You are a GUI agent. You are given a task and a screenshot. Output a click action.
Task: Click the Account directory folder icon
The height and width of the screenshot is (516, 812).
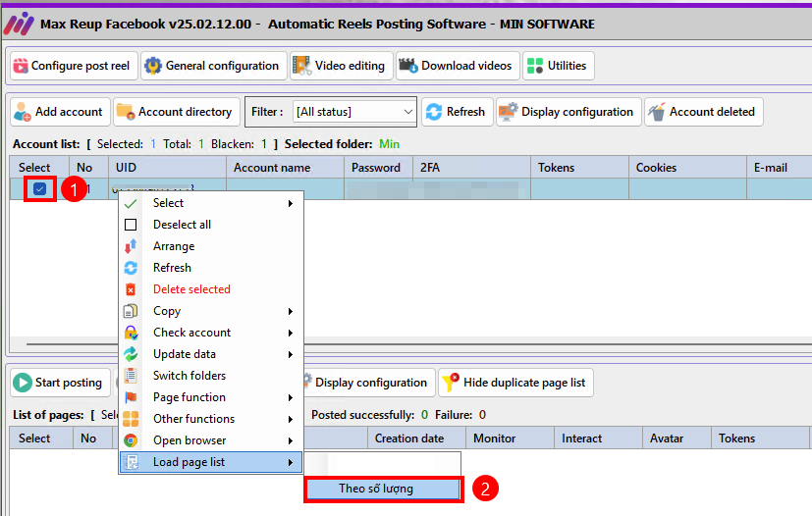tap(126, 111)
